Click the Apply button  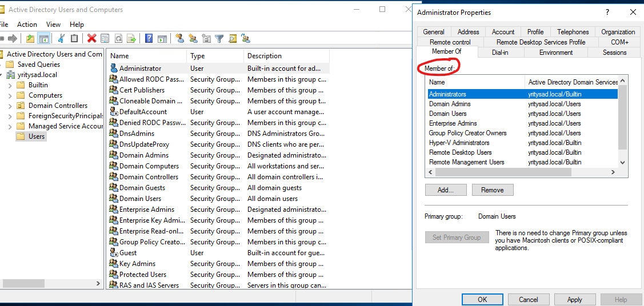click(575, 300)
